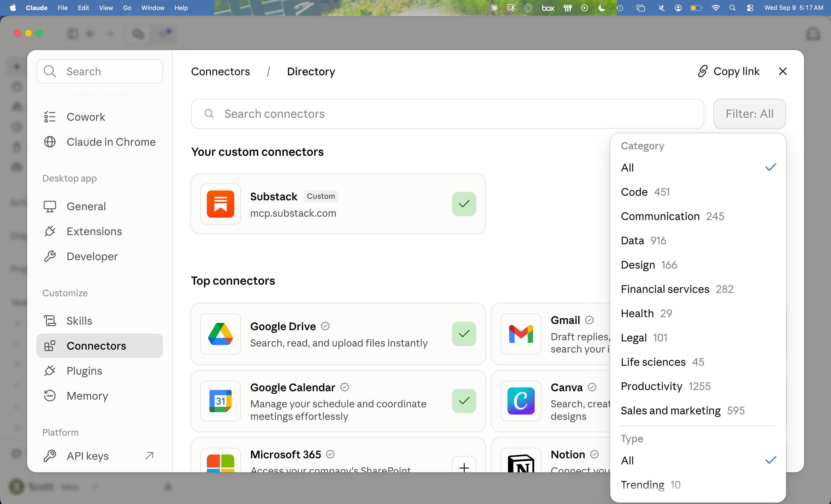The image size is (831, 504).
Task: Open the Plugins page
Action: coord(100,371)
